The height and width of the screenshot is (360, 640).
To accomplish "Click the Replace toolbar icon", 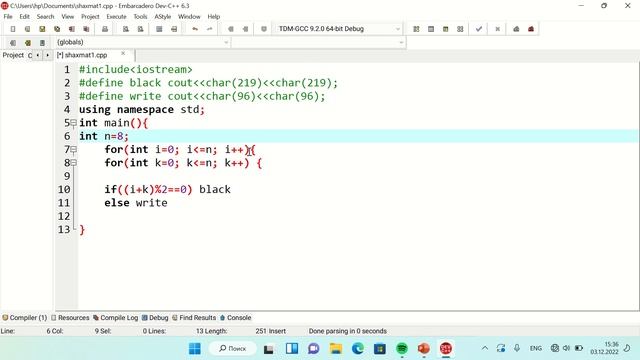I will [x=140, y=29].
